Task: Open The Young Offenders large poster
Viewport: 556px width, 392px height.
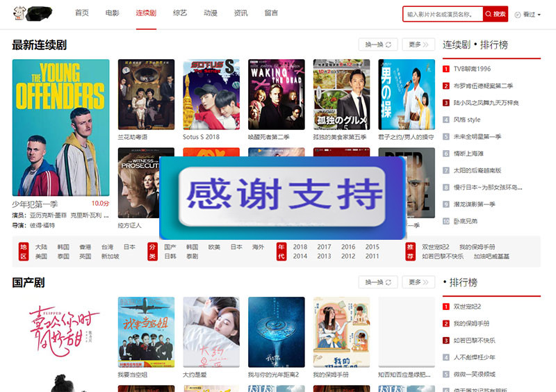Action: [61, 127]
